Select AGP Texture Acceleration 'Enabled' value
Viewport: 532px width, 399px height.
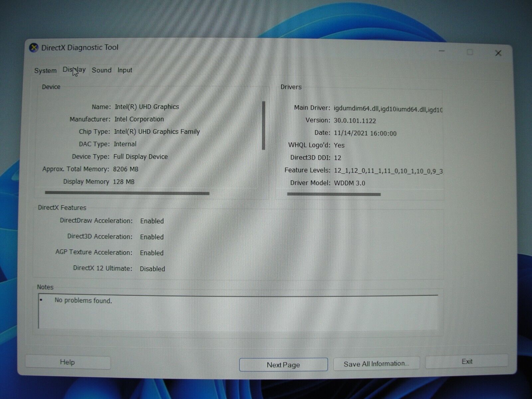152,253
